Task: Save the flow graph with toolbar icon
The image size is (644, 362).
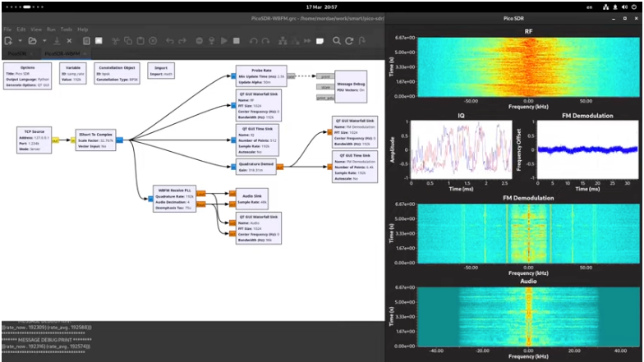Action: [x=57, y=41]
